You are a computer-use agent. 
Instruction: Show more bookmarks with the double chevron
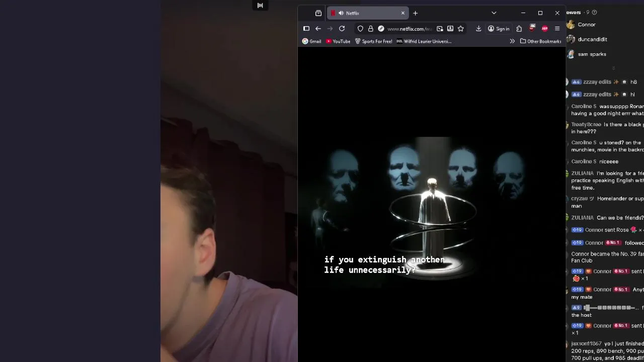point(512,41)
